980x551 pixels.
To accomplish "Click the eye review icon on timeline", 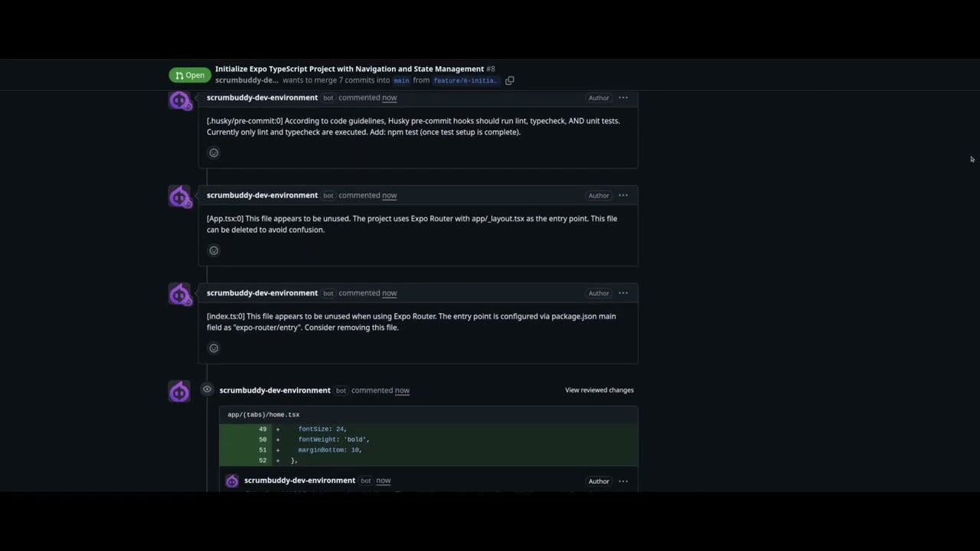I will [x=207, y=390].
